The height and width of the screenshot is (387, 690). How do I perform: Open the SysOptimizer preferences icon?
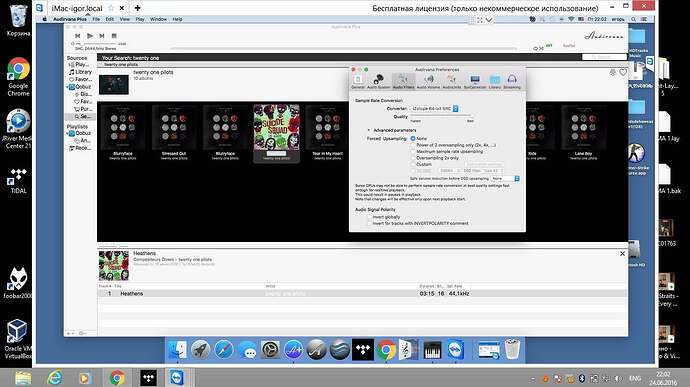pyautogui.click(x=475, y=81)
